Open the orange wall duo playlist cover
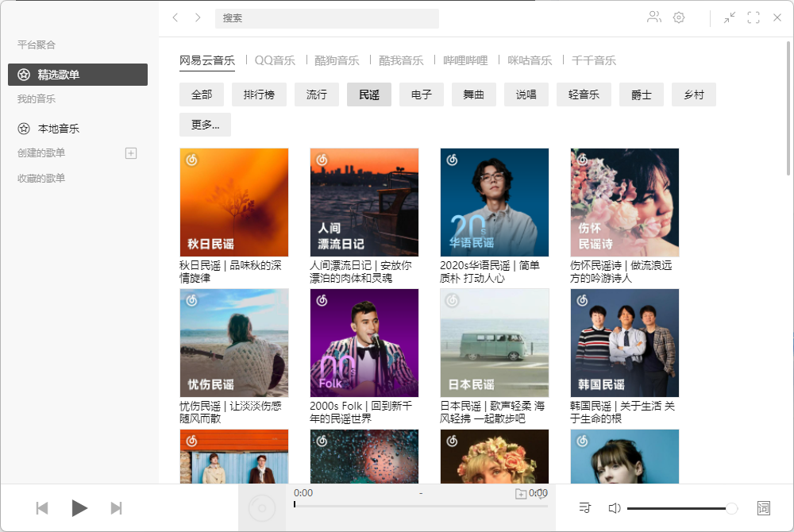This screenshot has width=794, height=532. pos(234,457)
